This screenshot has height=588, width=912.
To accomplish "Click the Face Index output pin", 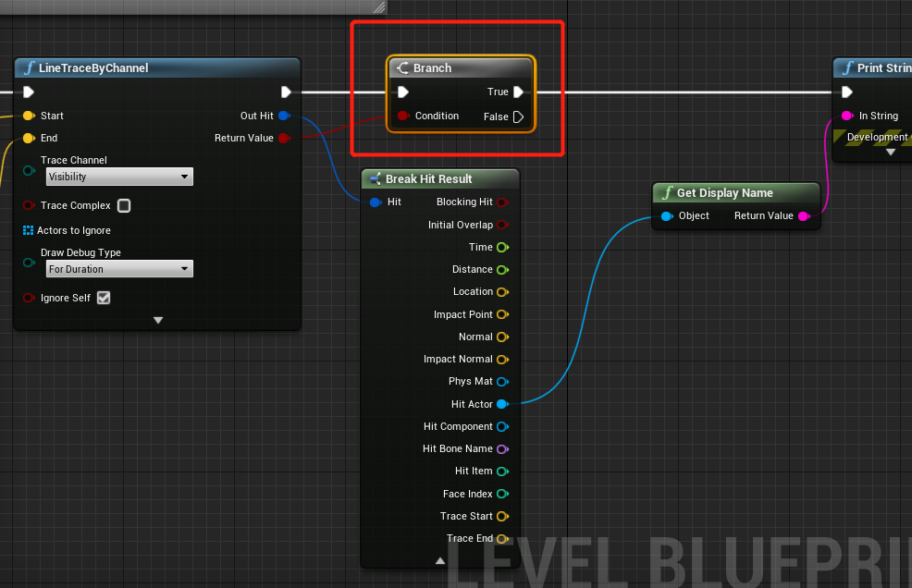I will [502, 494].
